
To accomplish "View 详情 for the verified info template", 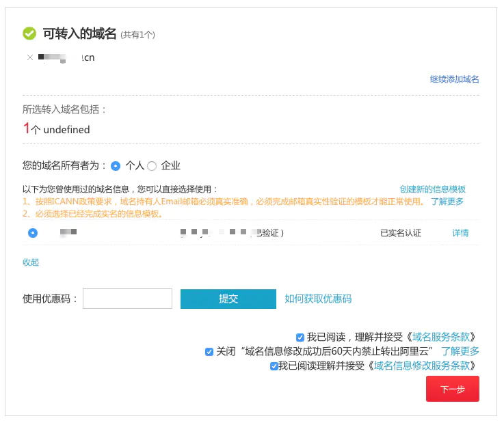I will (460, 233).
